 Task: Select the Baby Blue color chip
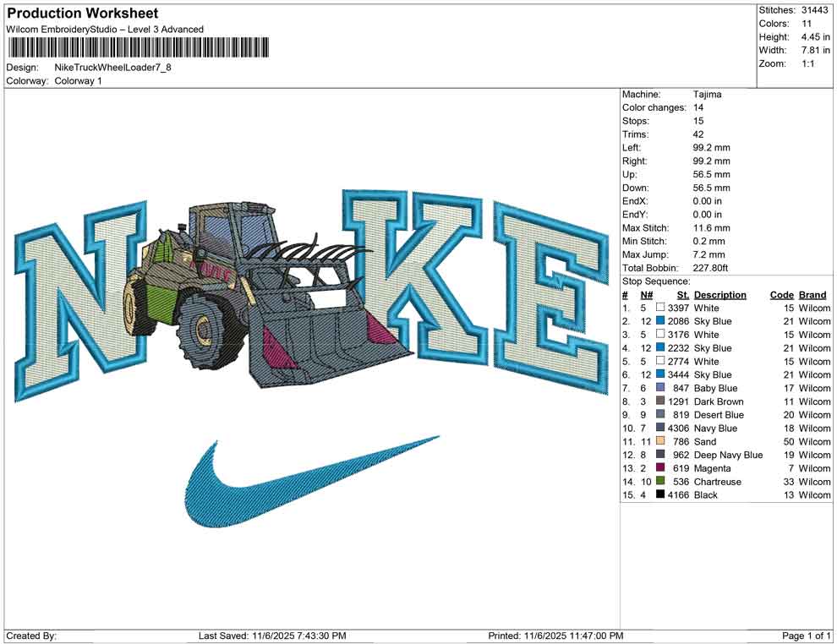click(659, 388)
